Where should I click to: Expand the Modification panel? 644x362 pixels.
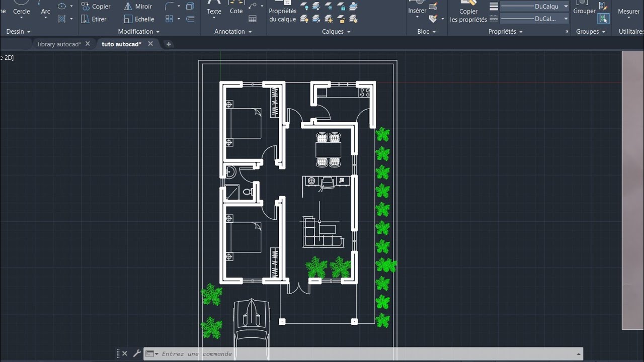139,31
